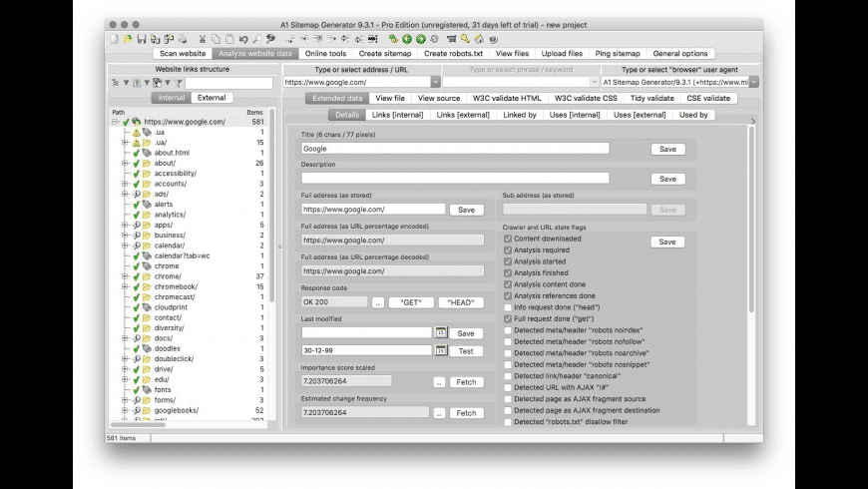Viewport: 868px width, 489px height.
Task: Click the house home icon in toolbar
Action: (x=479, y=39)
